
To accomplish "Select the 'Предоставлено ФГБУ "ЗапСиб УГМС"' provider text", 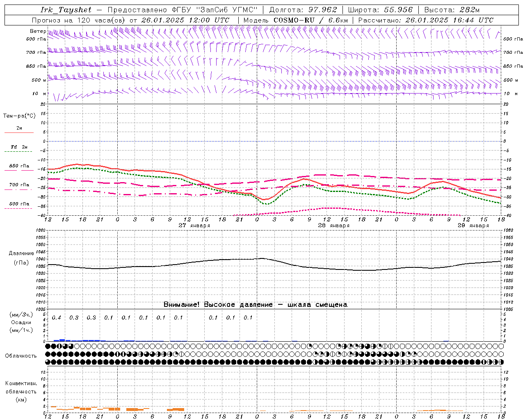I will point(182,10).
